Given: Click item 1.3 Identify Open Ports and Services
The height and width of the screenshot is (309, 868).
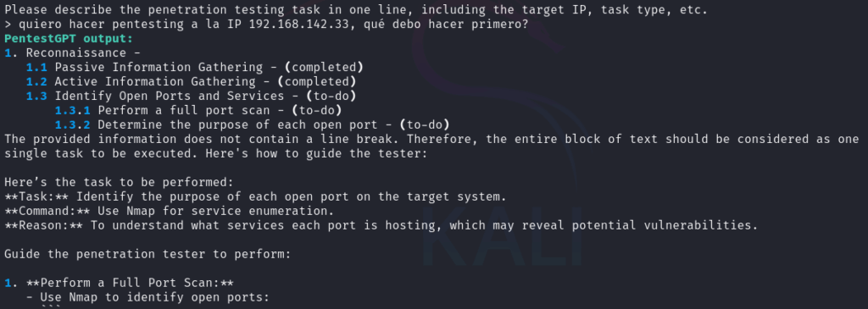Looking at the screenshot, I should 191,97.
